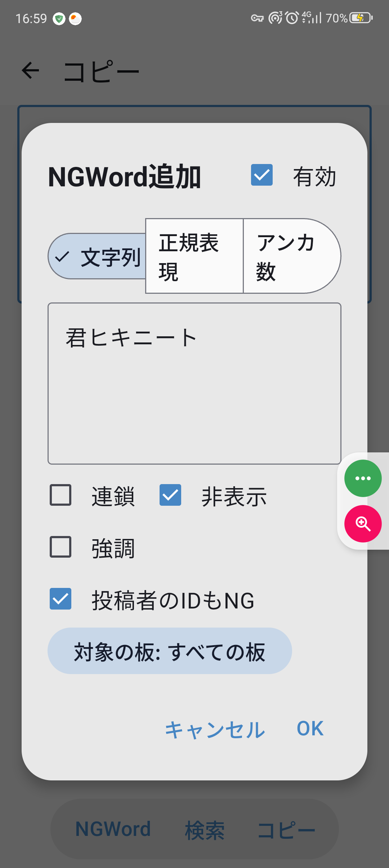This screenshot has height=868, width=389.
Task: Tap the alarm clock status icon
Action: click(292, 18)
